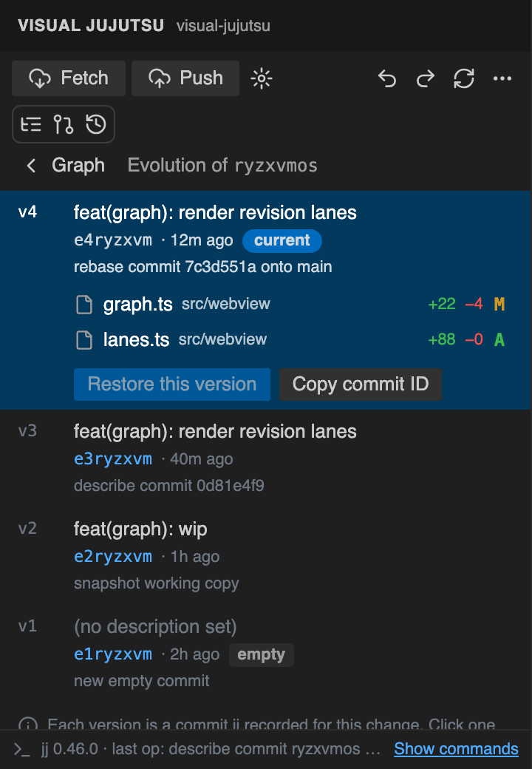
Task: Select the v4 version row title
Action: click(215, 213)
